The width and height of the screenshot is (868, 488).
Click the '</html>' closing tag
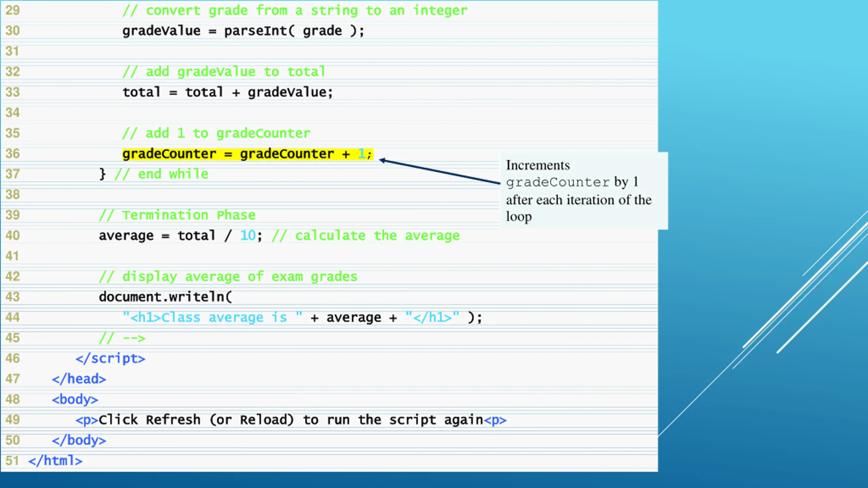tap(55, 461)
